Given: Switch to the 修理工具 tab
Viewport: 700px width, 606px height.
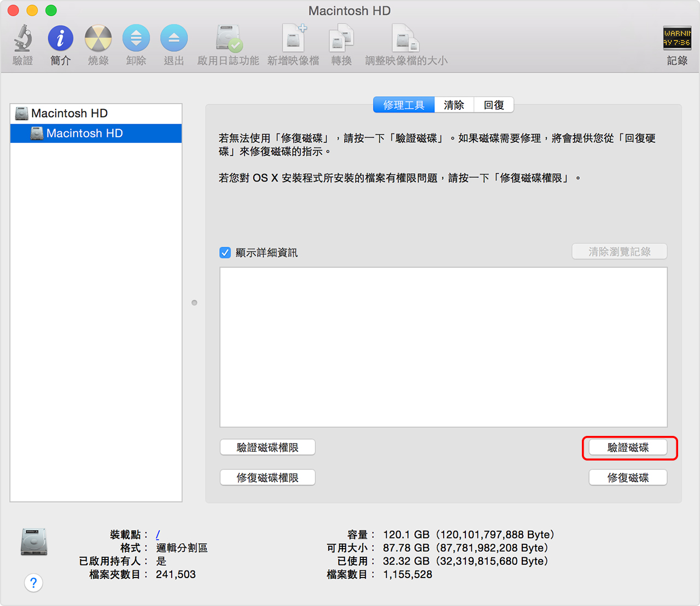Looking at the screenshot, I should coord(404,105).
